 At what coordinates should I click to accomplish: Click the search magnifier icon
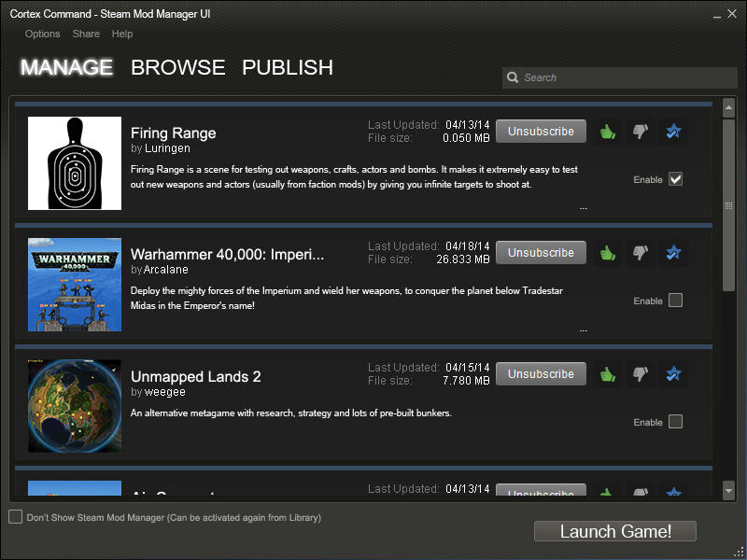click(x=513, y=77)
